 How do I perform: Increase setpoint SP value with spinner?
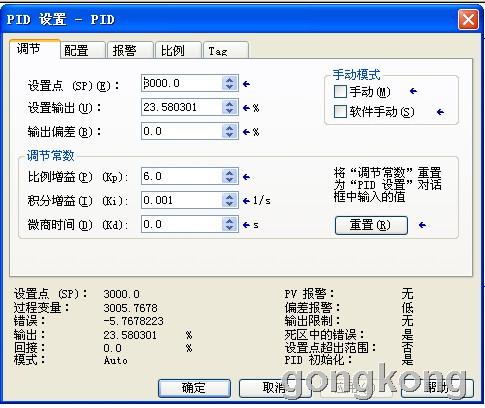[229, 80]
